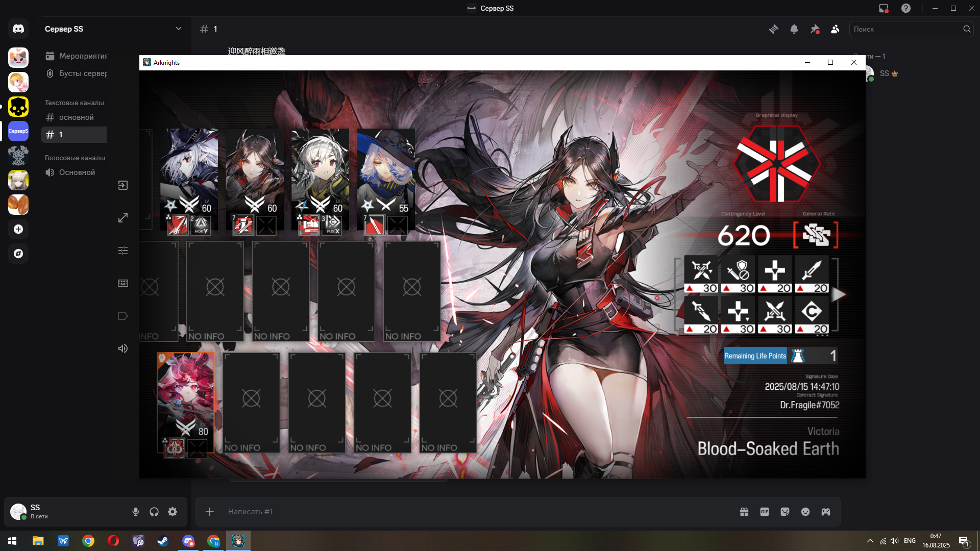The height and width of the screenshot is (551, 980).
Task: Open GIF picker button
Action: [765, 512]
